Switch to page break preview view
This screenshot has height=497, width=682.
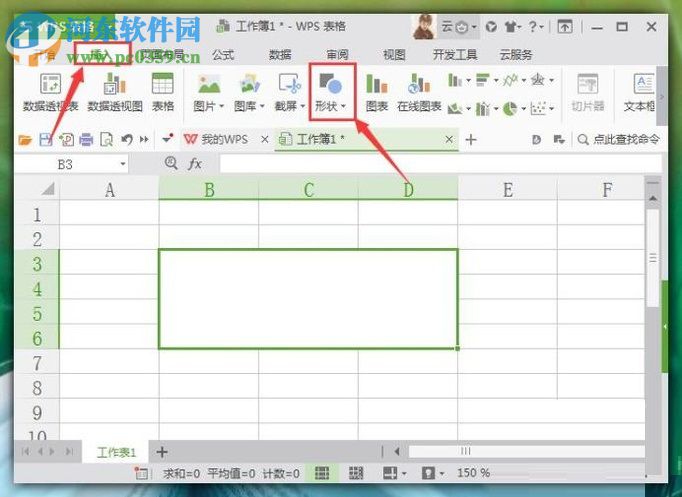(356, 473)
